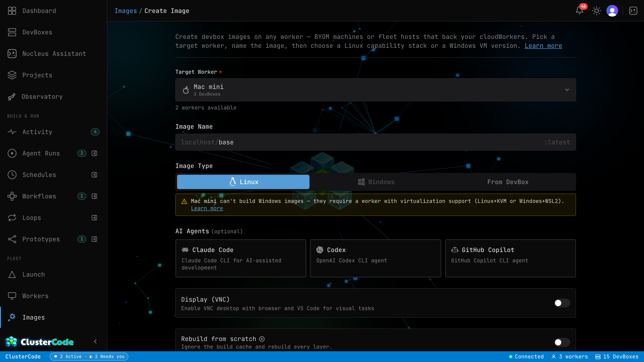Select the Codex agent card
644x362 pixels.
coord(375,258)
